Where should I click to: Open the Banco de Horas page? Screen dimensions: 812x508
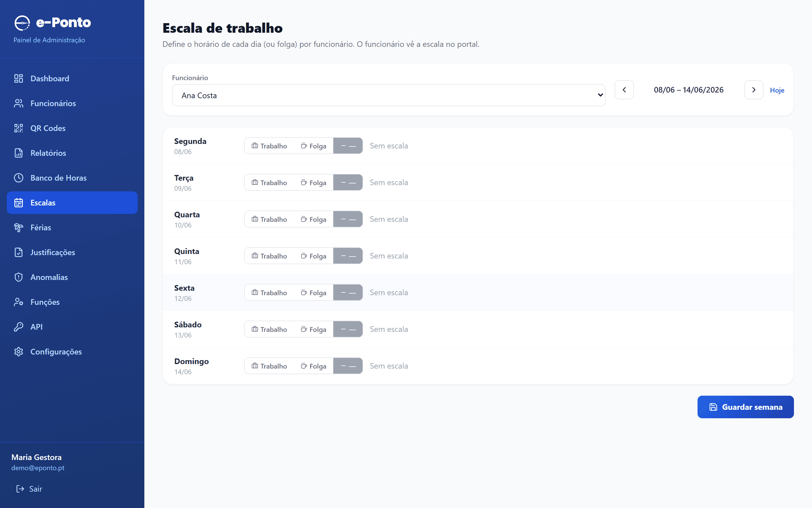(x=72, y=178)
